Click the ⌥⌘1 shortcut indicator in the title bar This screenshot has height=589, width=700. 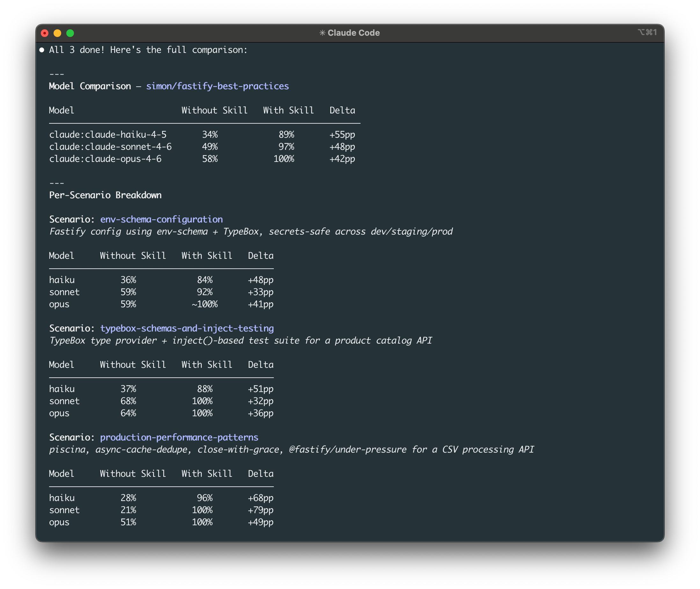coord(647,32)
